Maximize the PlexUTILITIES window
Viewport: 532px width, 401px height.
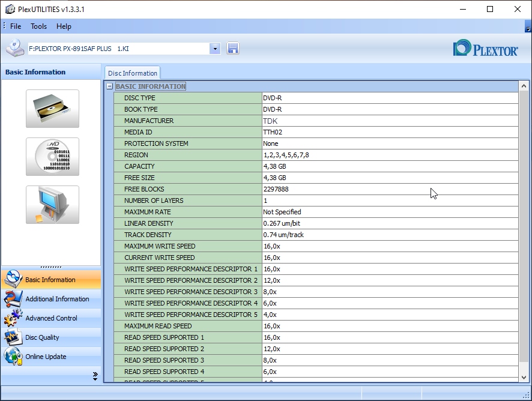coord(490,9)
